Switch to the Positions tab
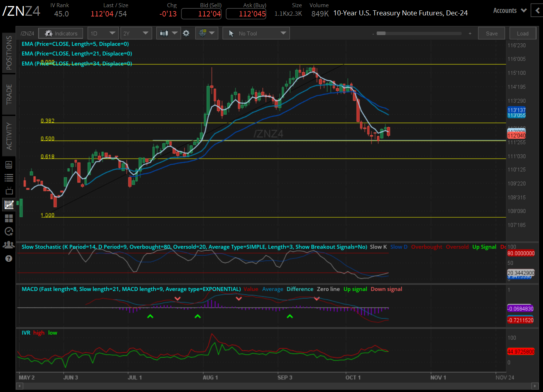 point(9,53)
